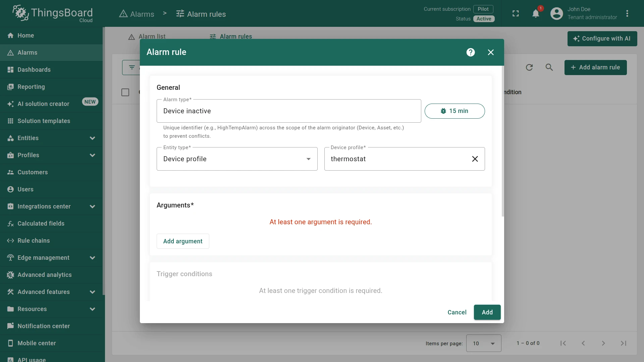Viewport: 644px width, 362px height.
Task: Switch to the Alarm list tab
Action: point(147,36)
